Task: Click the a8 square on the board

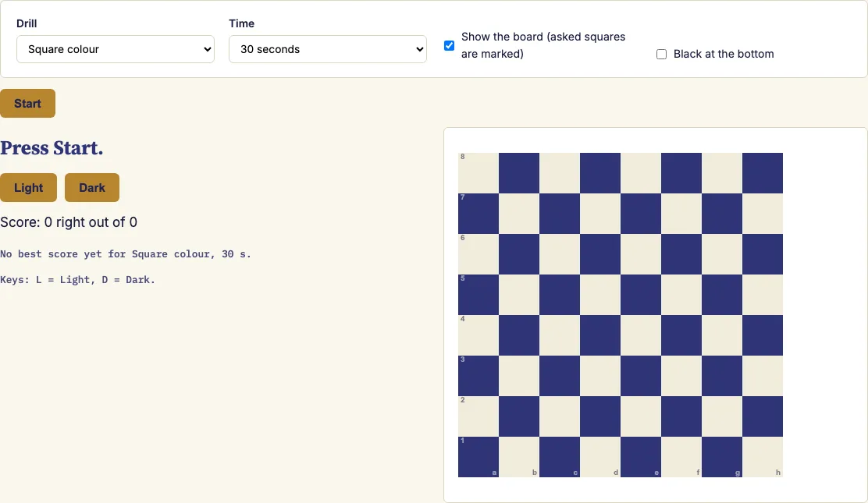Action: (478, 173)
